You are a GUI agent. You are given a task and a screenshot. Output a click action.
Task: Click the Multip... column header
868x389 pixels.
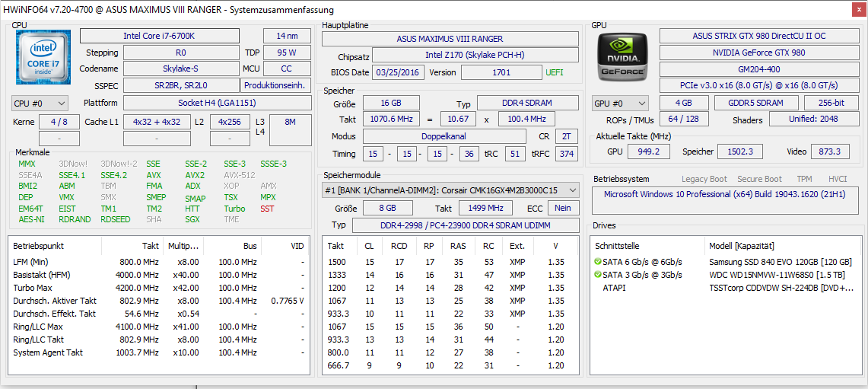pyautogui.click(x=184, y=245)
